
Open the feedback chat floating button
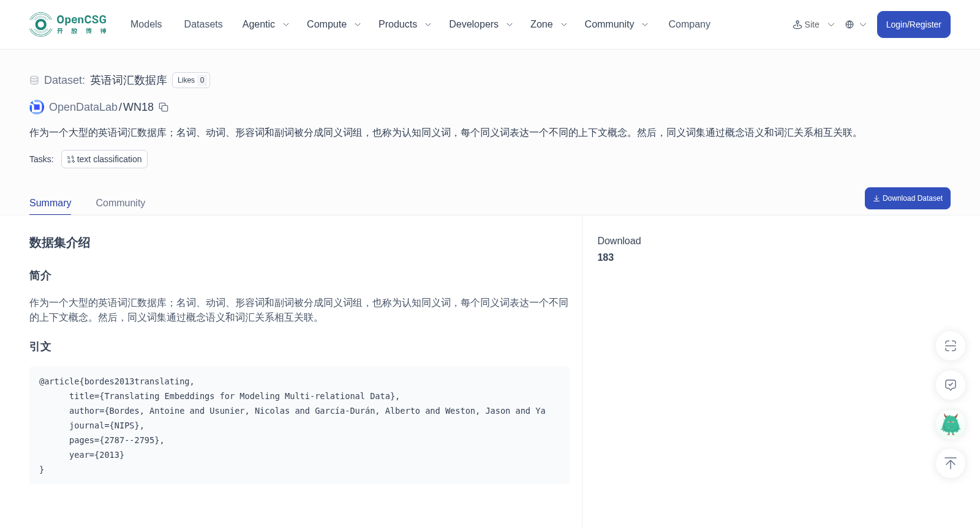951,385
